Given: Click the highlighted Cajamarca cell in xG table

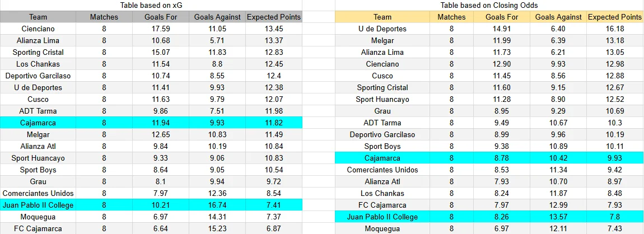Looking at the screenshot, I should point(38,123).
